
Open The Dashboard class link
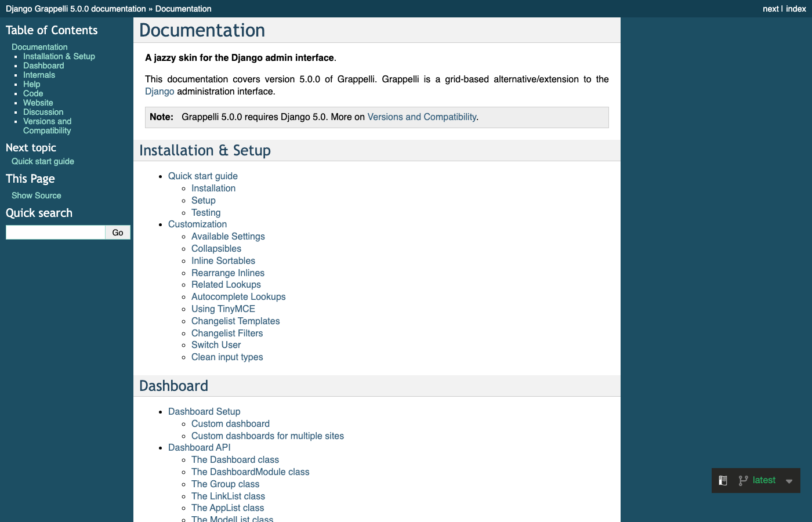[235, 460]
